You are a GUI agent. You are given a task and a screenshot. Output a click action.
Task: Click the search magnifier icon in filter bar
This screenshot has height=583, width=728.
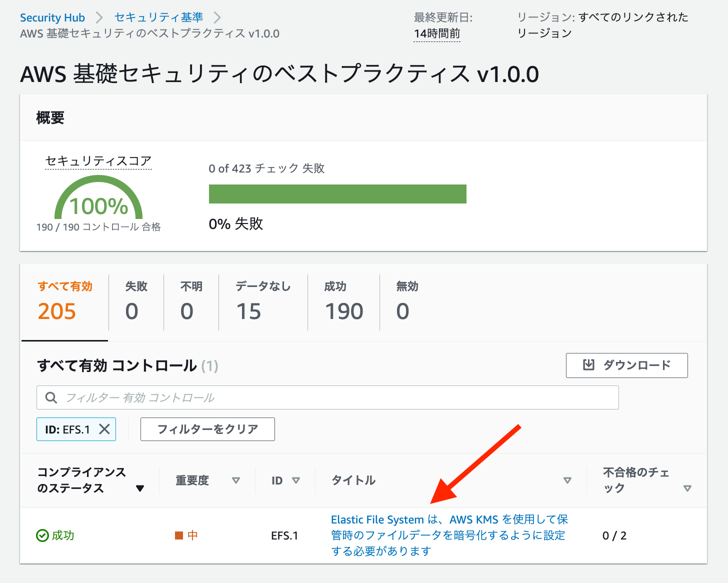[51, 397]
